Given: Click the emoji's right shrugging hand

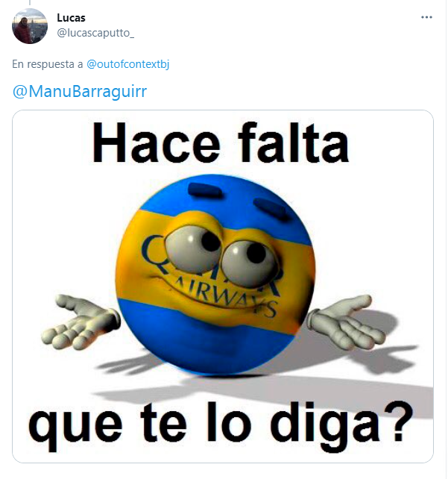Looking at the screenshot, I should [347, 321].
